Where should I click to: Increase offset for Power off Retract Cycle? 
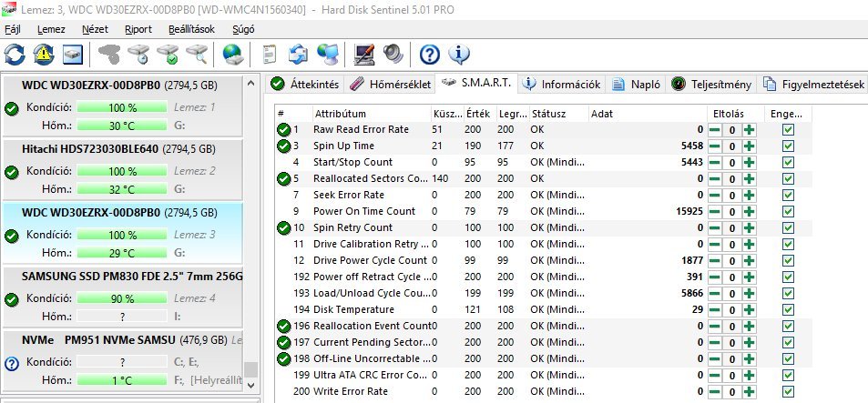[749, 277]
